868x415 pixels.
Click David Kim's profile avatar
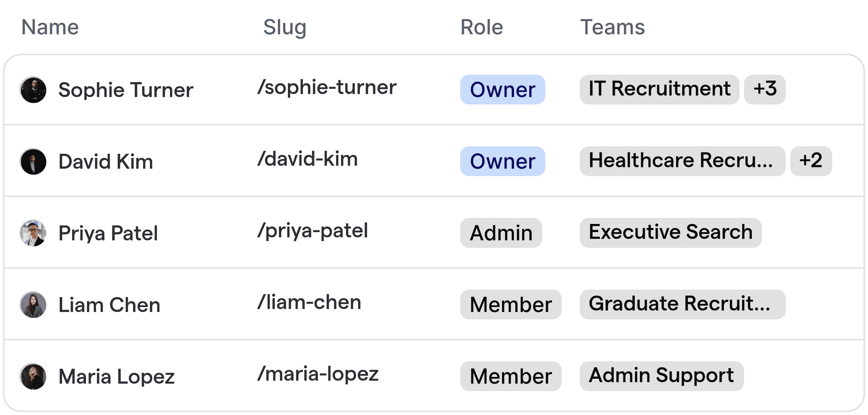pos(33,161)
